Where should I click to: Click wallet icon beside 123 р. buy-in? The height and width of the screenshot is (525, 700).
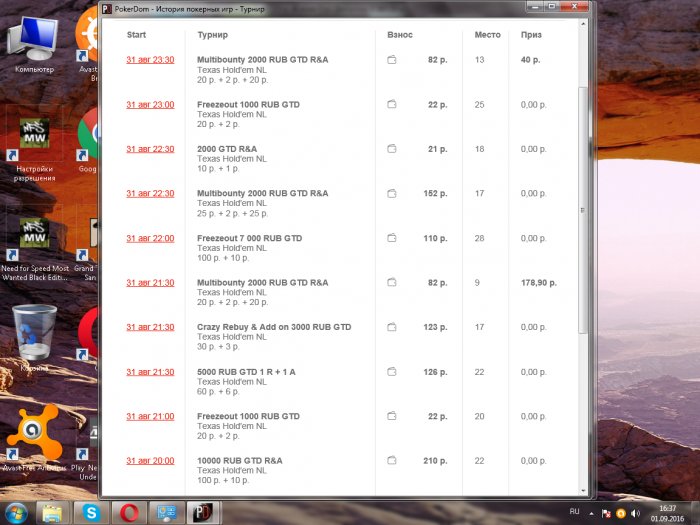pos(392,327)
